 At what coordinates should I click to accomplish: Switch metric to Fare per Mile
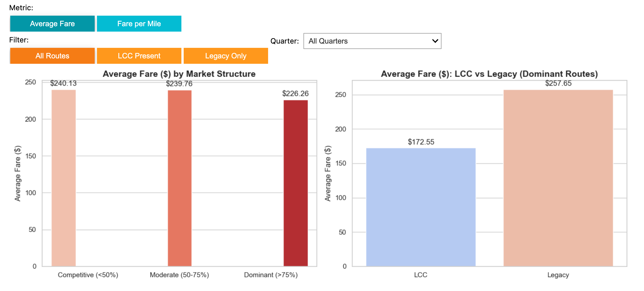tap(139, 24)
